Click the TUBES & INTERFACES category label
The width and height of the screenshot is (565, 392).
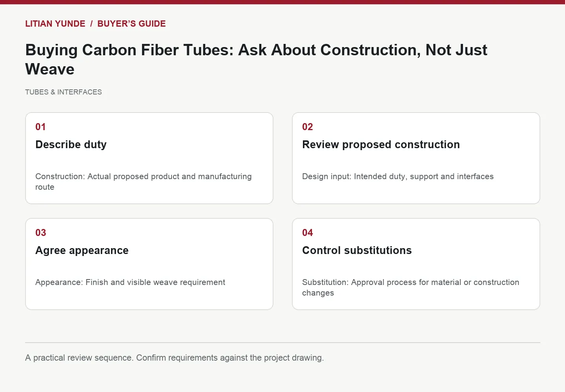pyautogui.click(x=64, y=92)
